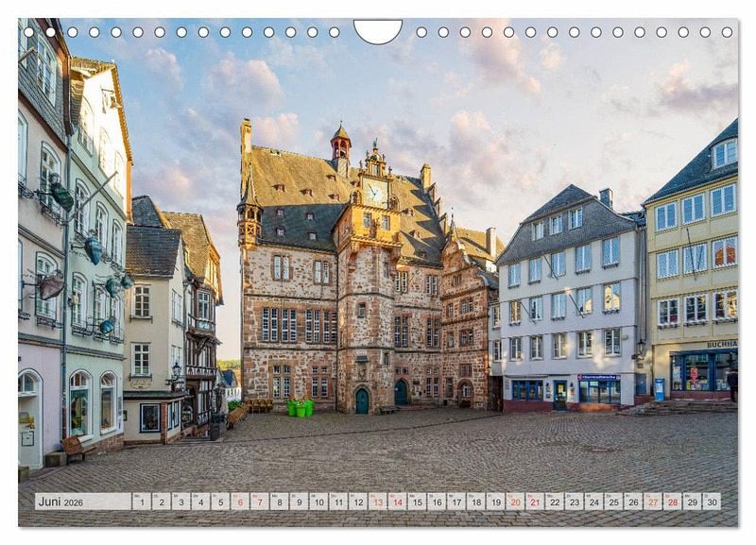The width and height of the screenshot is (756, 545).
Task: Select day 7 in the calendar strip
Action: (x=260, y=502)
